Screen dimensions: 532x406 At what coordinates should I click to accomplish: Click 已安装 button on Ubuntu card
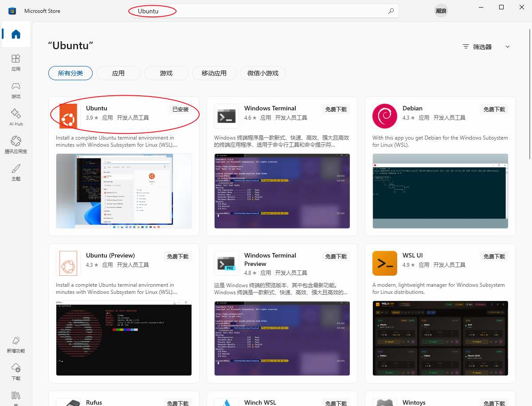[x=180, y=109]
